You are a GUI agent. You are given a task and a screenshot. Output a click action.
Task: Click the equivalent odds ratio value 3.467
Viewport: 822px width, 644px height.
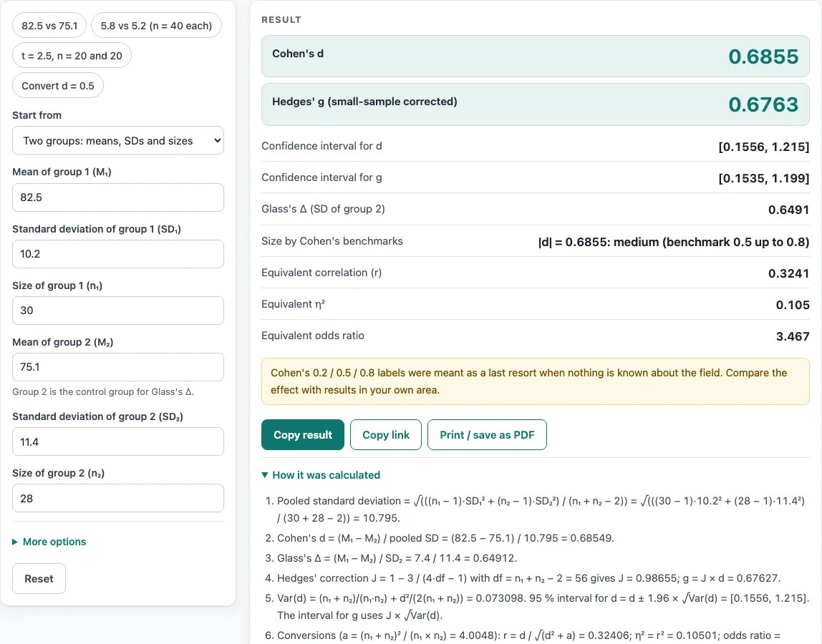tap(793, 336)
